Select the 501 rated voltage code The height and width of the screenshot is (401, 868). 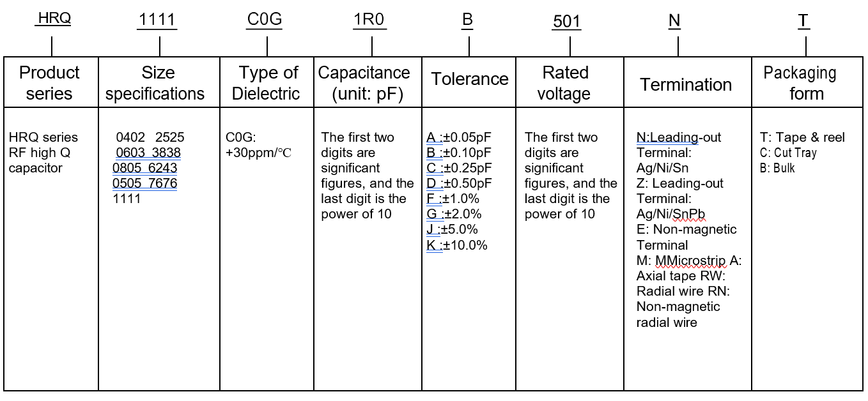566,21
